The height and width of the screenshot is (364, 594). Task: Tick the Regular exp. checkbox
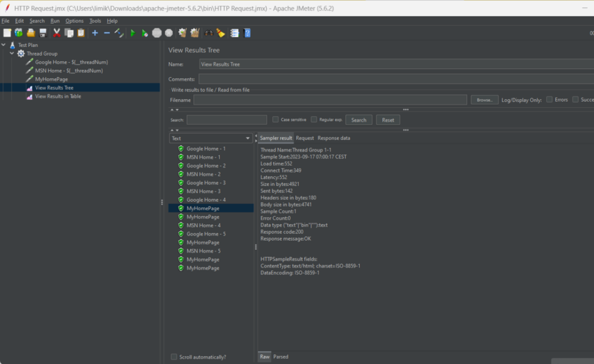tap(314, 119)
